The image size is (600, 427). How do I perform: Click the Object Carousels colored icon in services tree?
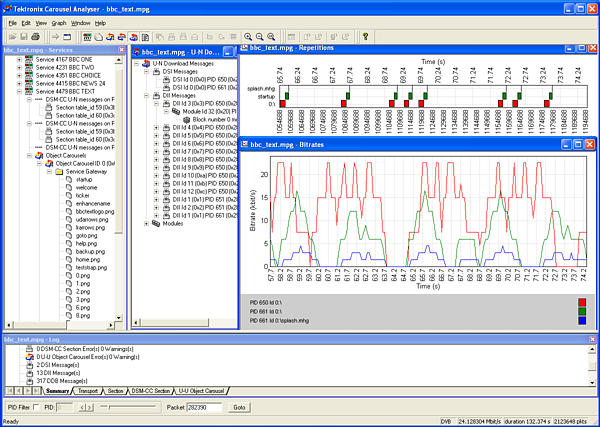click(39, 156)
